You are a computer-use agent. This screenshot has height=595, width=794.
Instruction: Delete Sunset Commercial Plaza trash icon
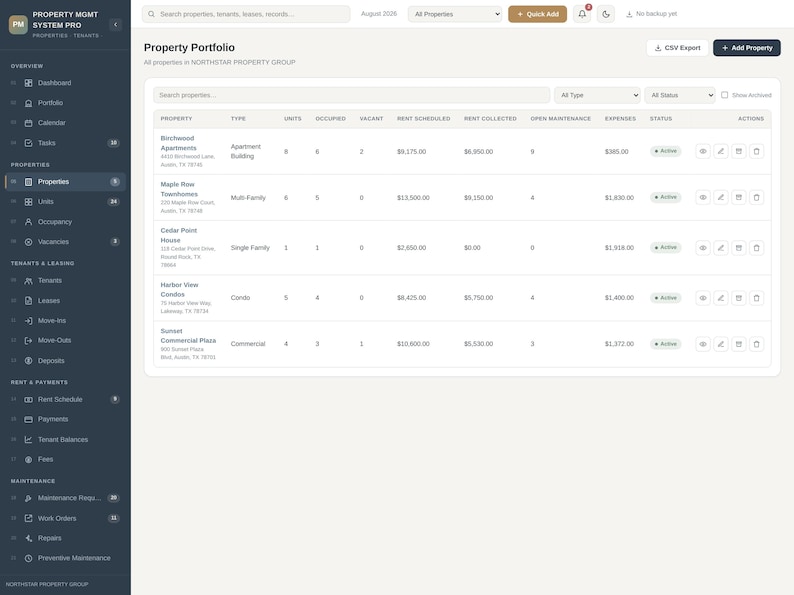pyautogui.click(x=757, y=344)
